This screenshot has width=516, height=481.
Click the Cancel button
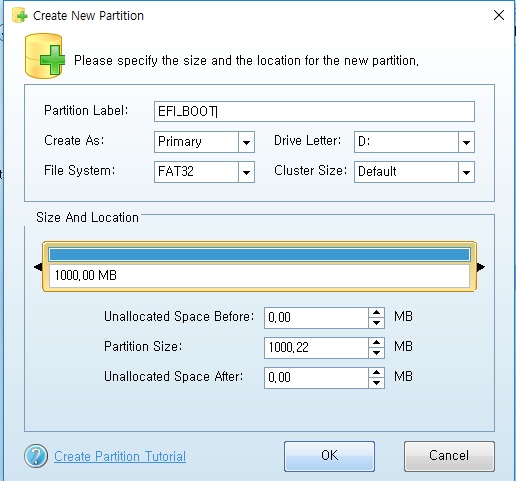click(x=449, y=456)
